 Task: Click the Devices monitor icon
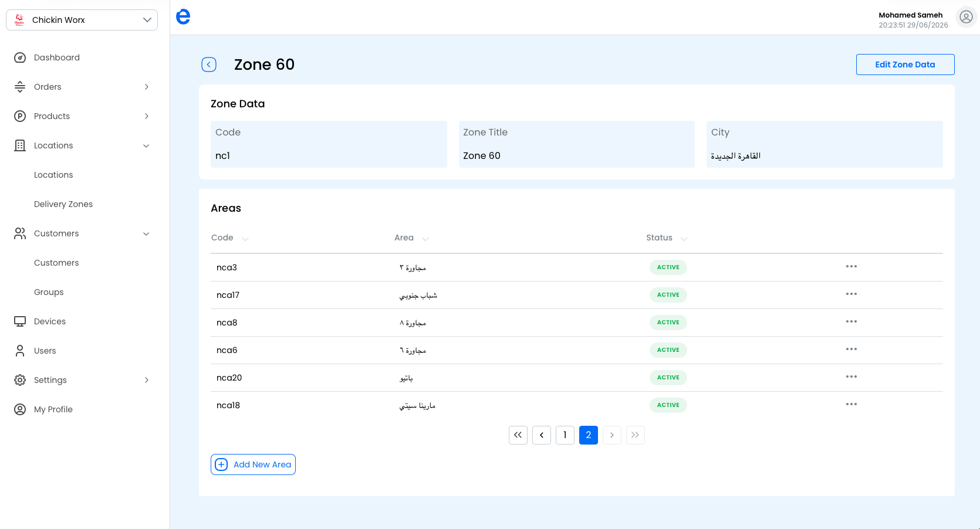coord(20,321)
